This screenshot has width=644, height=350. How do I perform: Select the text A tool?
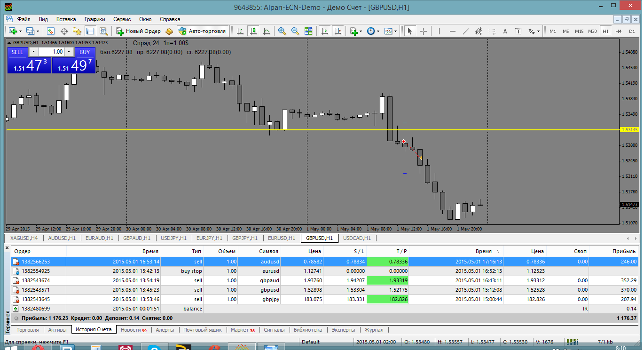pos(505,31)
